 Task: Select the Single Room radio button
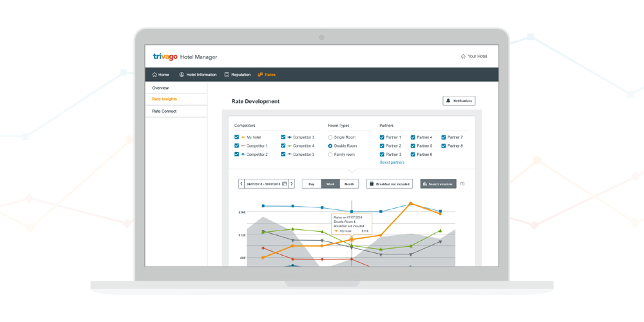click(x=330, y=137)
